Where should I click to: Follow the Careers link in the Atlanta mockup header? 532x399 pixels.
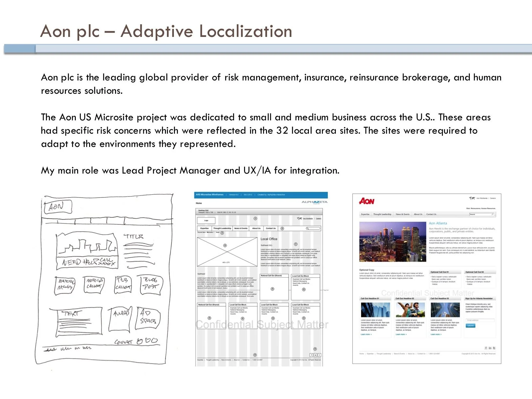[493, 198]
